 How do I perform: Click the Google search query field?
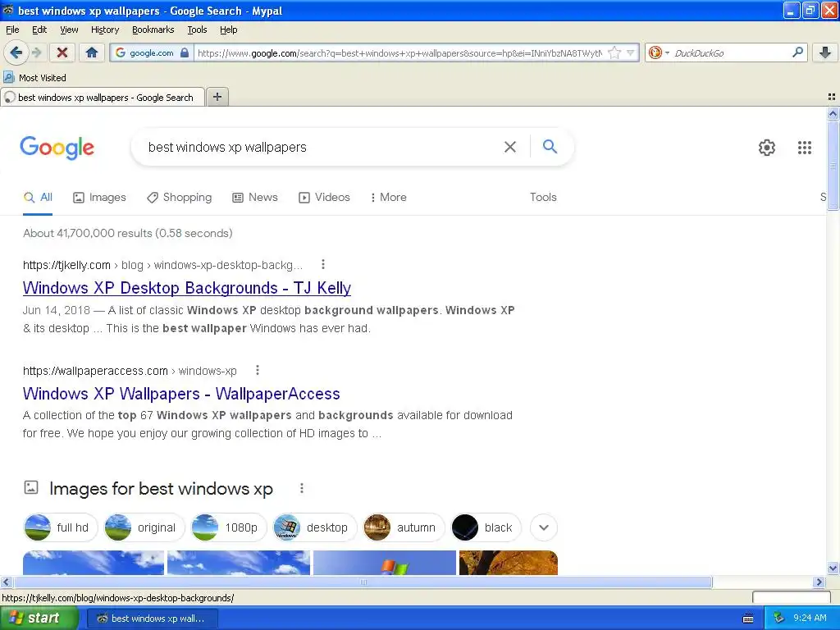point(322,147)
